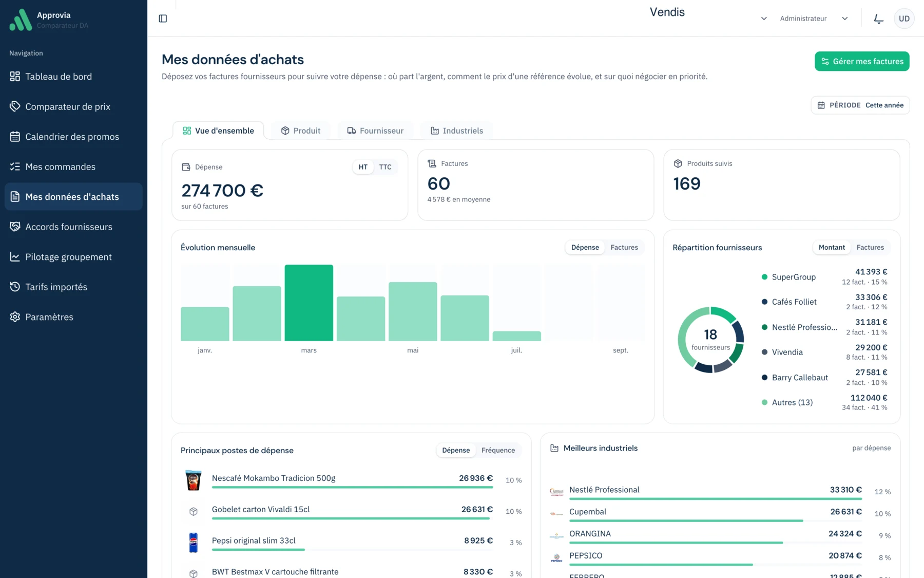
Task: Click the 18 fournisseurs donut chart
Action: [x=710, y=340]
